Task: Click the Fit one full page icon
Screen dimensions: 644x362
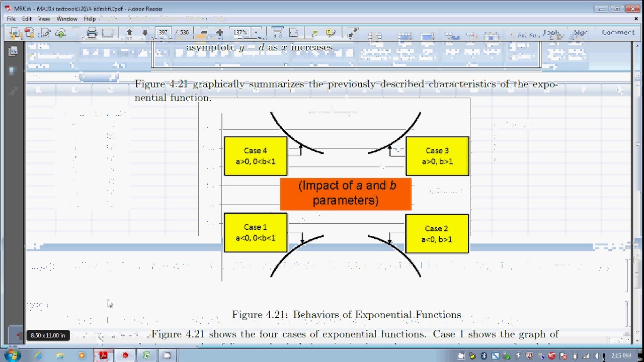Action: point(293,33)
